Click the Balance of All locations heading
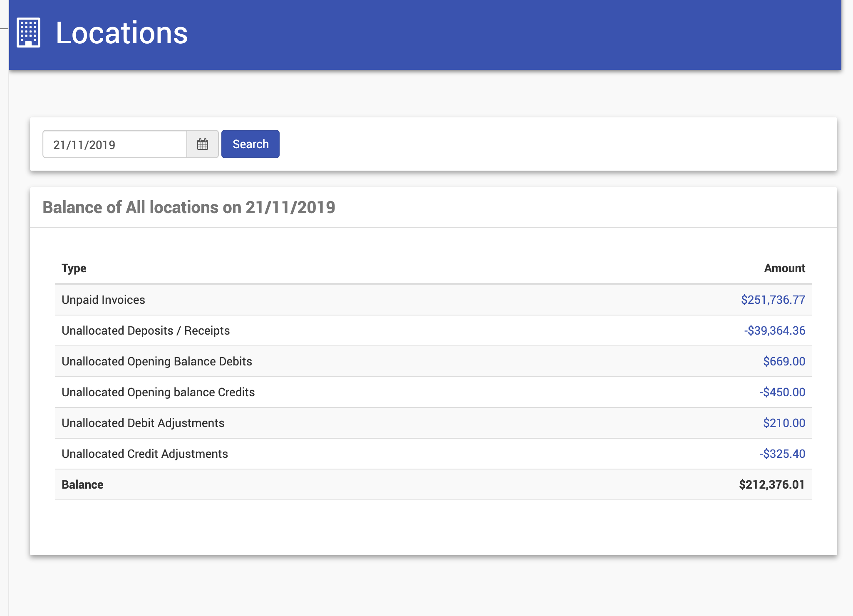The height and width of the screenshot is (616, 853). 189,207
